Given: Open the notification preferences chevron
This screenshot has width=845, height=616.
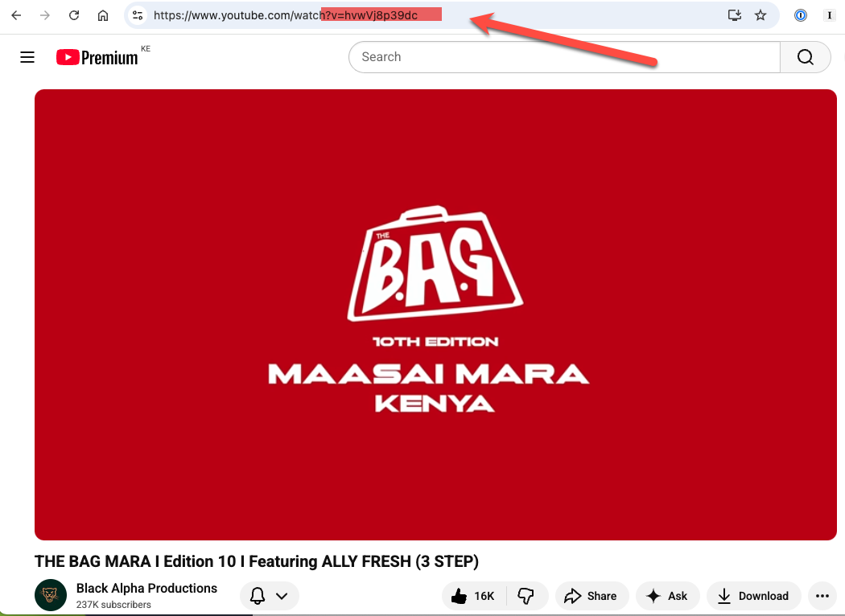Looking at the screenshot, I should pyautogui.click(x=280, y=595).
